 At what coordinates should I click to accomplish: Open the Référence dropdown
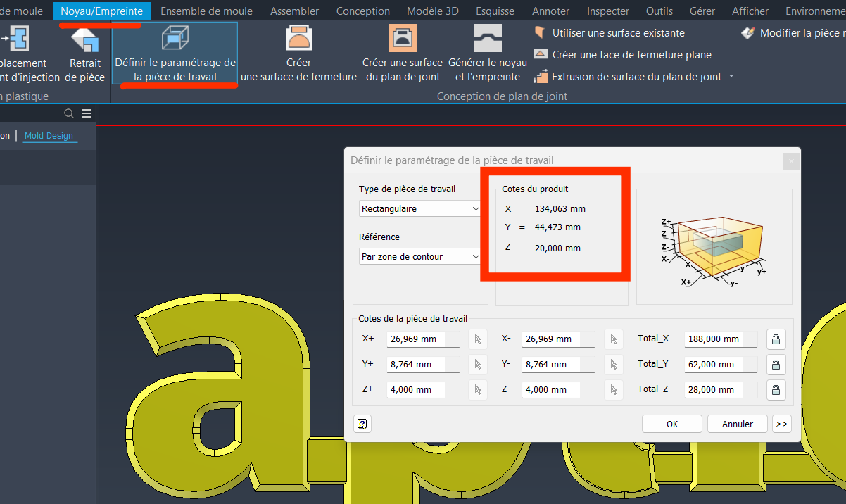[x=419, y=257]
